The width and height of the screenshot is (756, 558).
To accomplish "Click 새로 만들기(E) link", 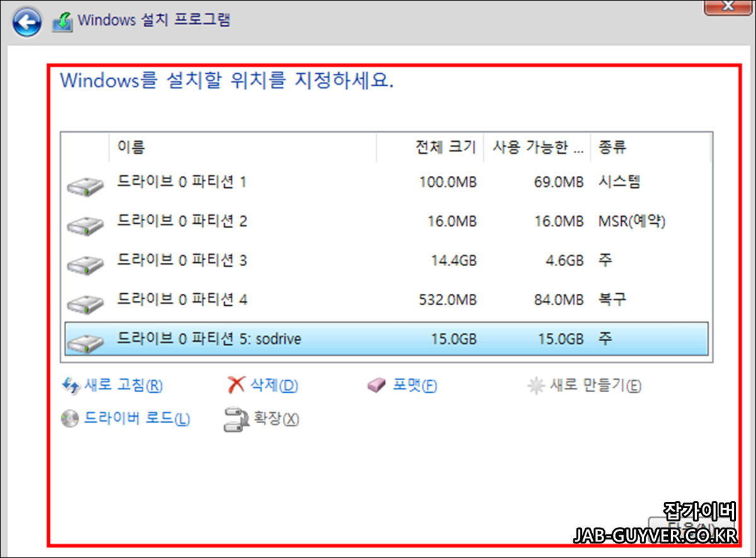I will click(x=595, y=385).
